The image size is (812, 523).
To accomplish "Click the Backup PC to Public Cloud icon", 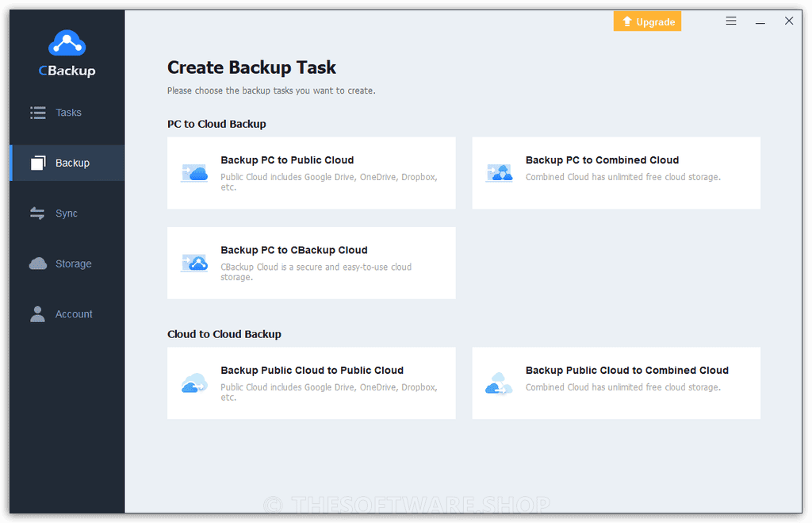I will pyautogui.click(x=193, y=173).
